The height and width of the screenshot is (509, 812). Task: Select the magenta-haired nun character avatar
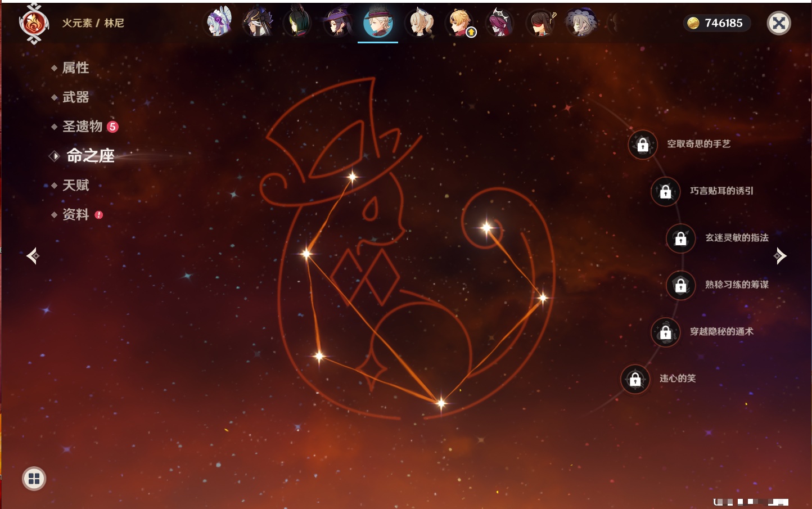coord(500,22)
